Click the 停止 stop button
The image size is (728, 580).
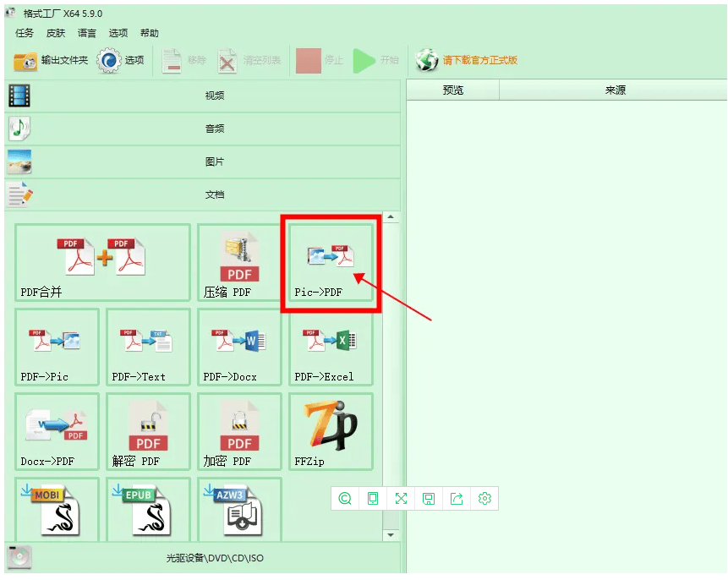point(320,60)
